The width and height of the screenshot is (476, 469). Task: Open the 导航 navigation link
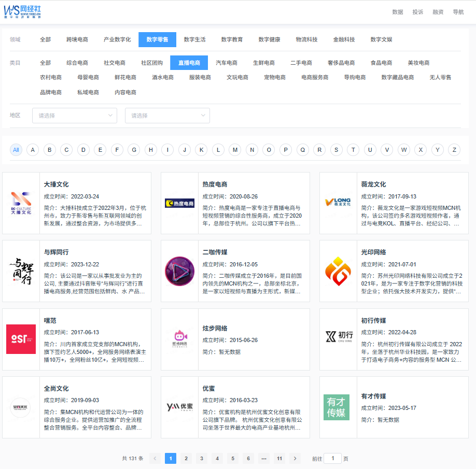pyautogui.click(x=458, y=12)
